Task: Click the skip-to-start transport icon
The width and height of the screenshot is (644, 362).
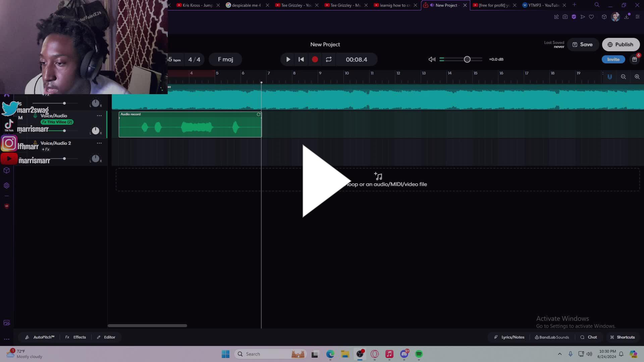Action: tap(301, 59)
